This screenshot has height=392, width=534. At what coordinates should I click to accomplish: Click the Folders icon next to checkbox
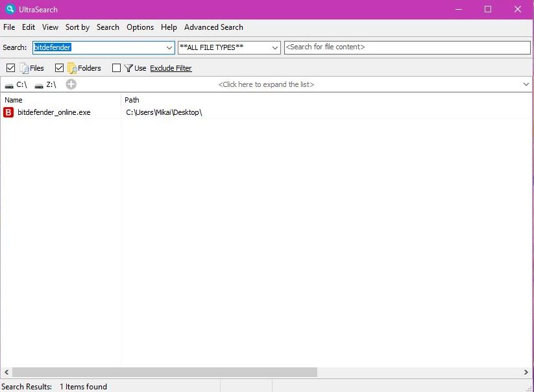pos(72,68)
